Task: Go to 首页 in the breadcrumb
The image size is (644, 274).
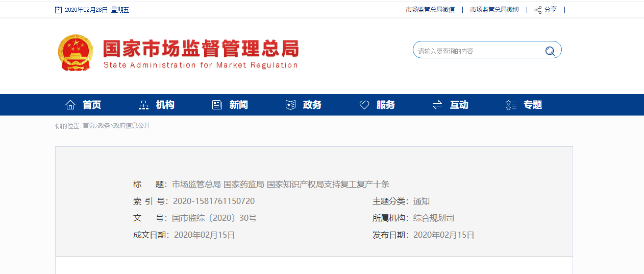Action: click(x=89, y=126)
